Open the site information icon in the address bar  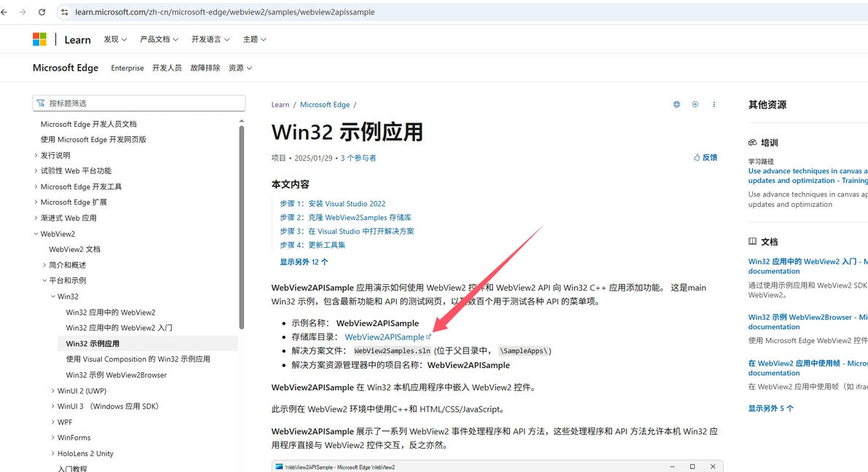click(65, 12)
